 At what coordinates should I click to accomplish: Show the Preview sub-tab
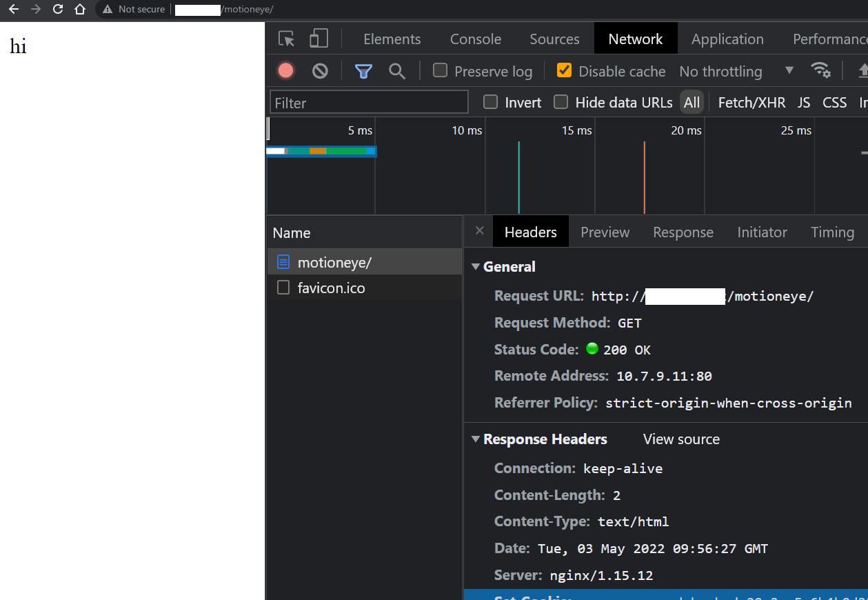point(605,232)
